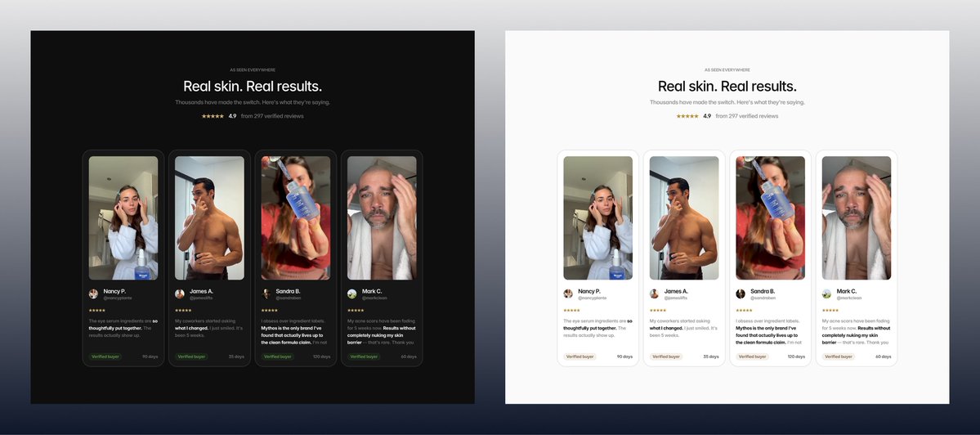The height and width of the screenshot is (435, 980).
Task: Click Nancy P.'s avatar in dark panel
Action: click(94, 294)
